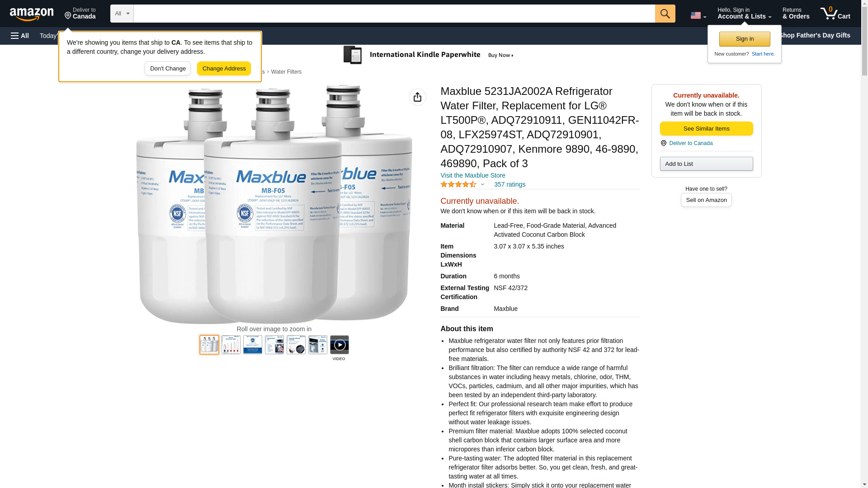
Task: Click Don't Change button
Action: pos(168,69)
